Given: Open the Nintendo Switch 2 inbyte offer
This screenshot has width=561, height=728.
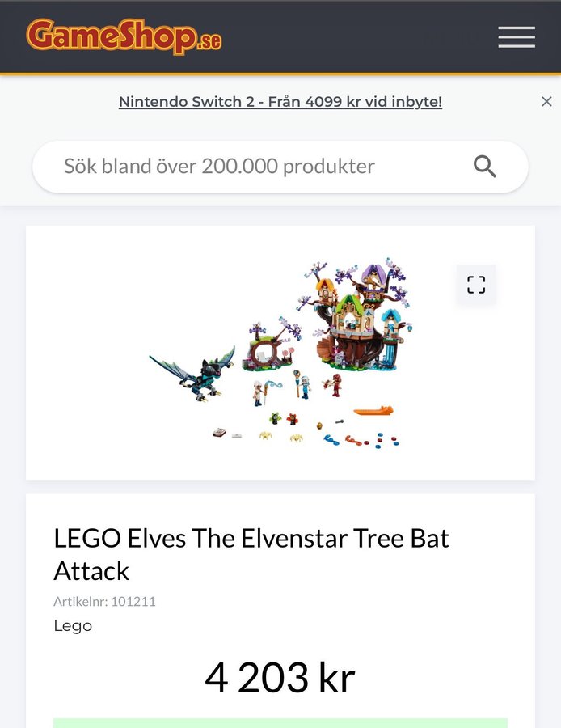Looking at the screenshot, I should (x=280, y=102).
